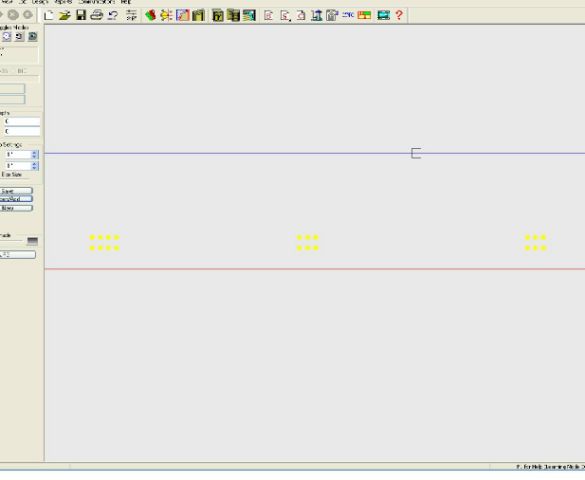Select the first mode icon in left panel
The width and height of the screenshot is (585, 480).
7,36
